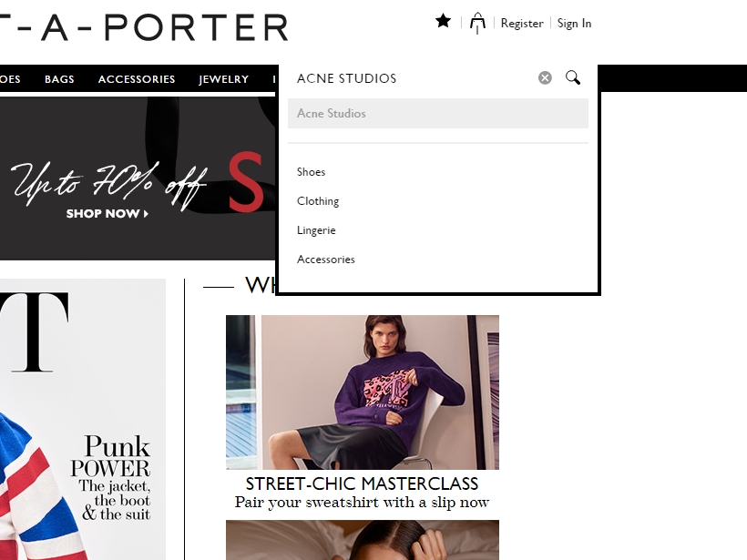Image resolution: width=747 pixels, height=560 pixels.
Task: Click Shop Now on the sale banner
Action: click(x=107, y=213)
